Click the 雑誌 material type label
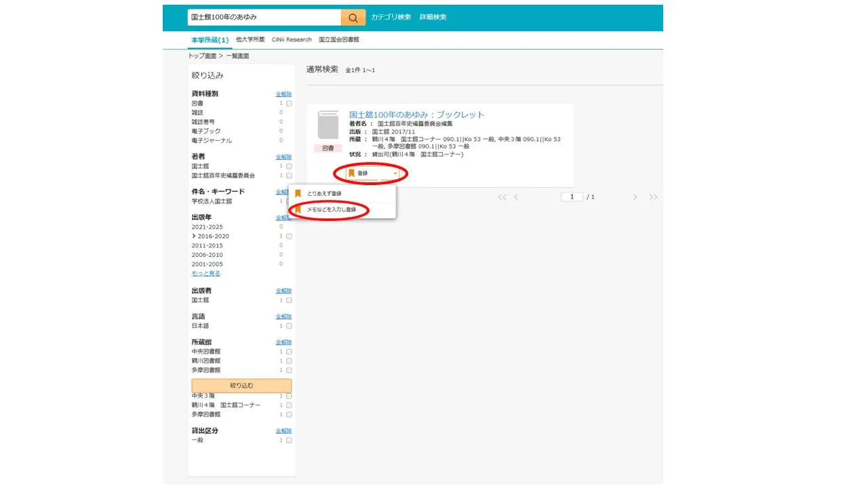 [x=197, y=113]
